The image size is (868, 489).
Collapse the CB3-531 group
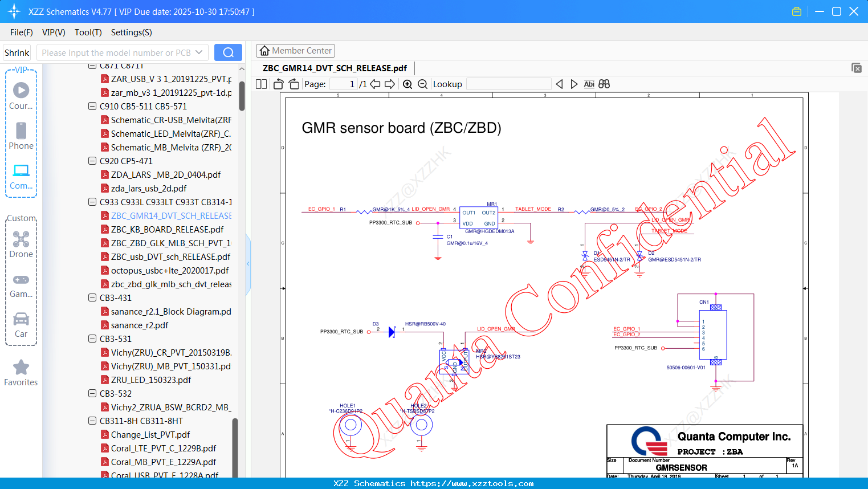(92, 339)
